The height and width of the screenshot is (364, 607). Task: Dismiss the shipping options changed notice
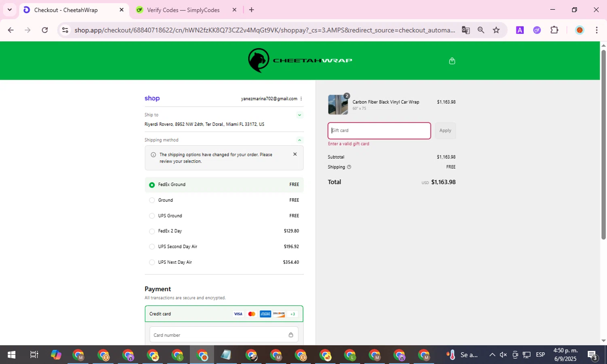tap(295, 154)
